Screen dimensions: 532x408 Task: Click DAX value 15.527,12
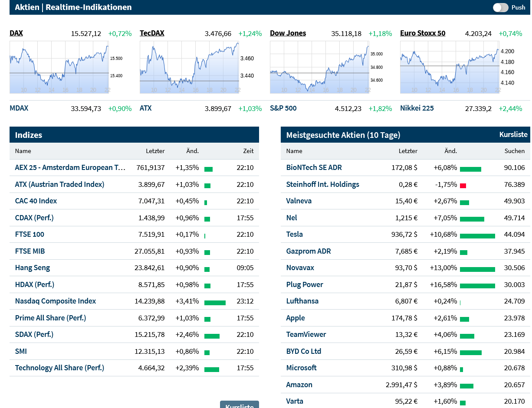(x=86, y=33)
